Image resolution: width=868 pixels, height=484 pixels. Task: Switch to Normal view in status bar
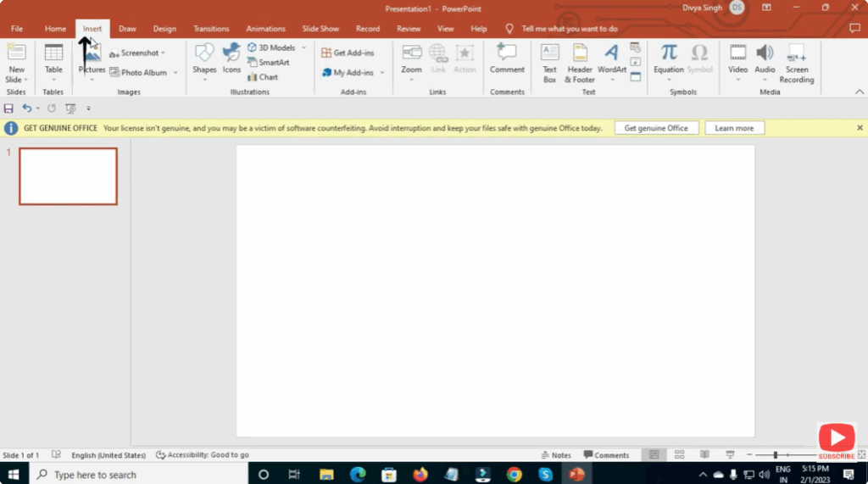(x=654, y=455)
